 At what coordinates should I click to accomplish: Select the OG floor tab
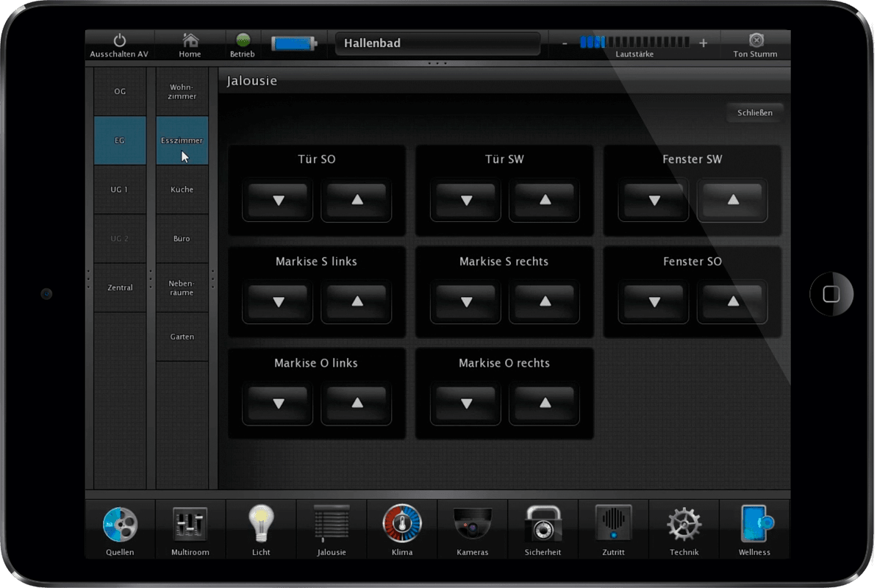click(120, 92)
